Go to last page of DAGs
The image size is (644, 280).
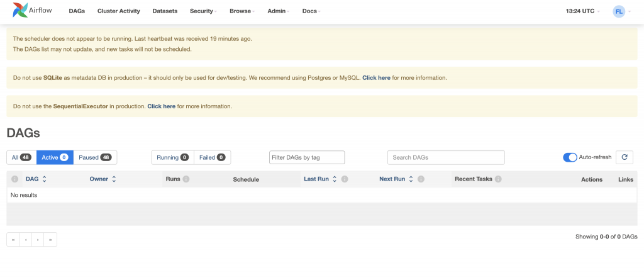(x=50, y=240)
